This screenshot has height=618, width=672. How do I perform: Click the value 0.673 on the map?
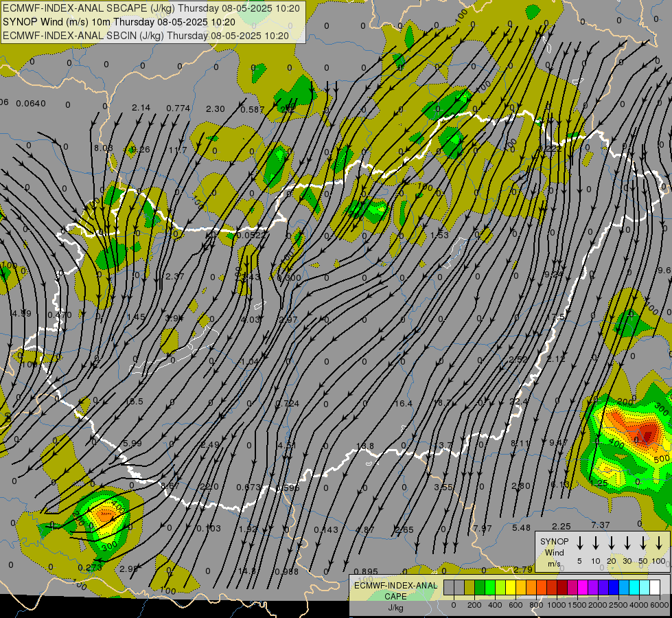point(248,488)
